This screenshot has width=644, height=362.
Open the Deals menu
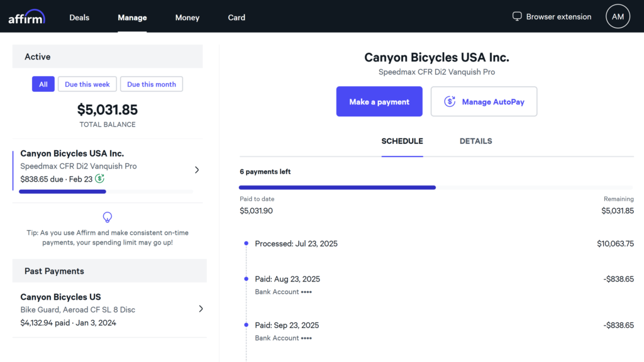pos(79,18)
